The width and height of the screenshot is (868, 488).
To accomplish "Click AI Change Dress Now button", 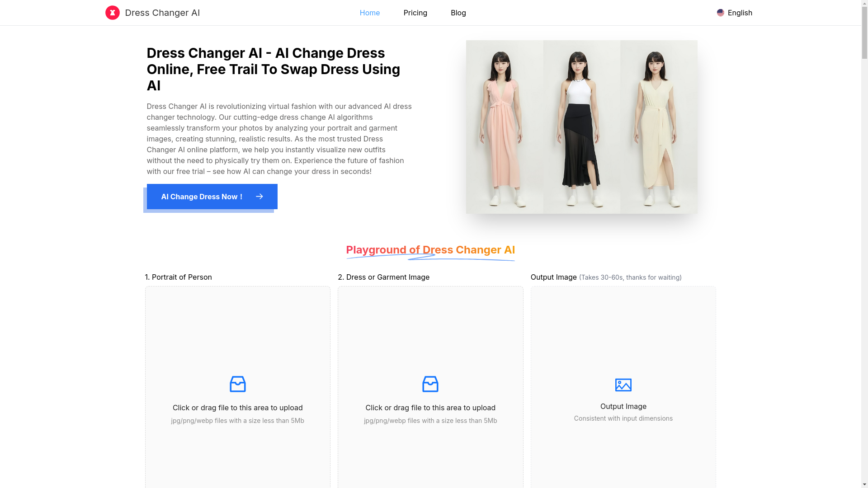I will [212, 197].
